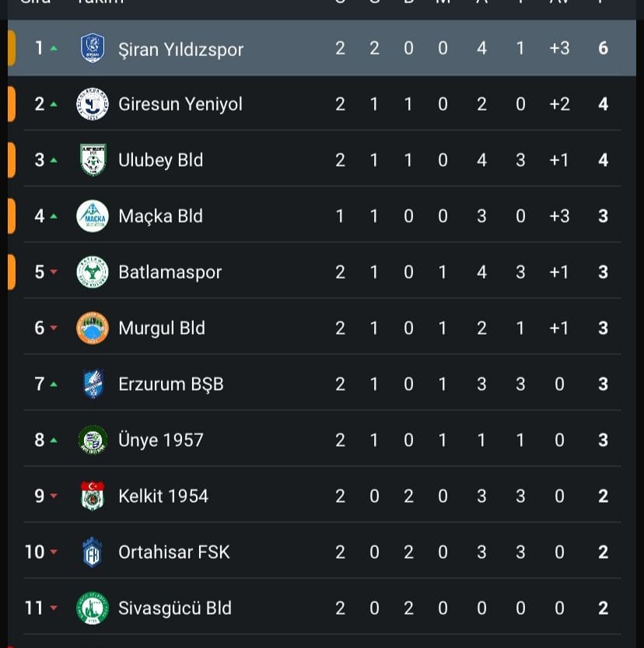Tap the Murgul Bld round logo
The image size is (644, 648).
coord(93,328)
